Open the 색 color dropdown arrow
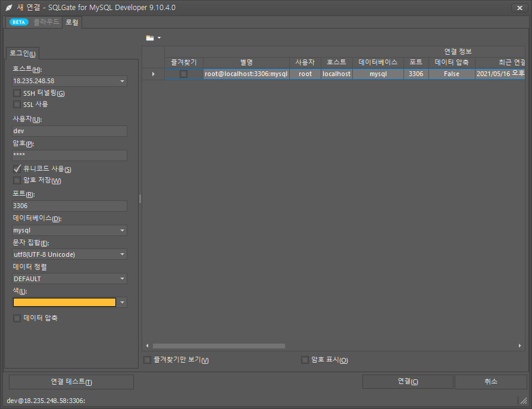Viewport: 532px width, 409px height. pyautogui.click(x=122, y=302)
